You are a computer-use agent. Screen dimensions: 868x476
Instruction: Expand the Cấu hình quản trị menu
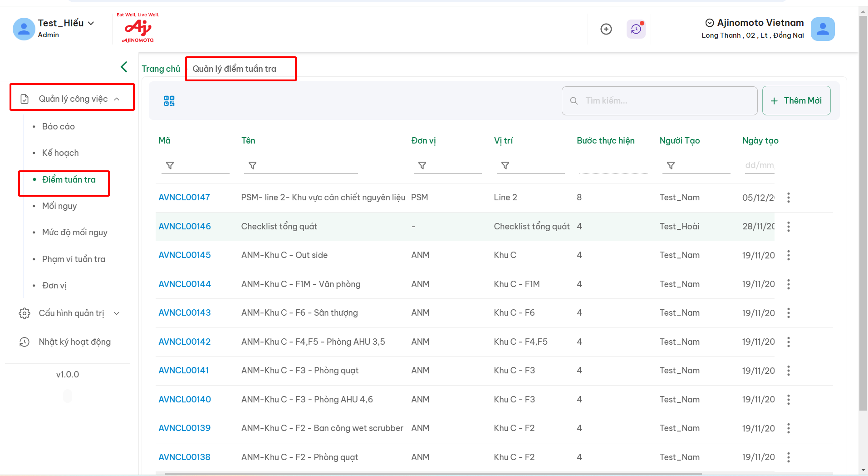pos(117,313)
